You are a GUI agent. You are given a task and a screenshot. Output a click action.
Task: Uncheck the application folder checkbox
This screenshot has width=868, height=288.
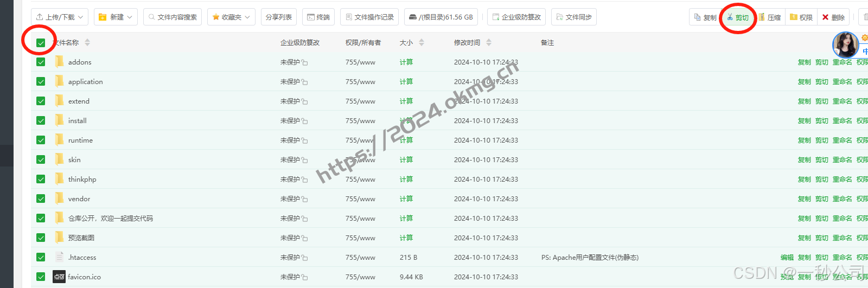pyautogui.click(x=41, y=81)
